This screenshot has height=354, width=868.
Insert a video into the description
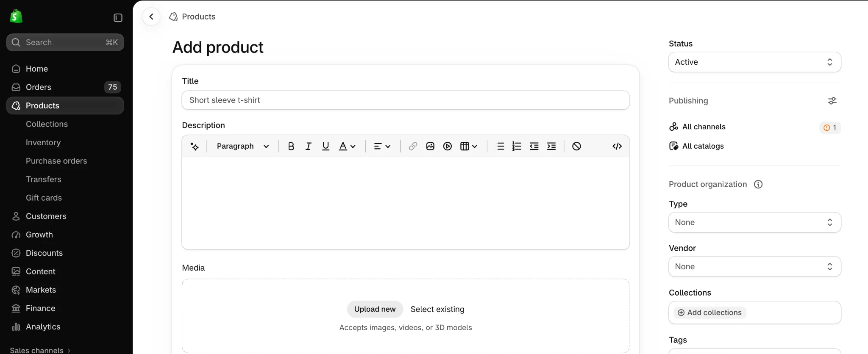448,146
